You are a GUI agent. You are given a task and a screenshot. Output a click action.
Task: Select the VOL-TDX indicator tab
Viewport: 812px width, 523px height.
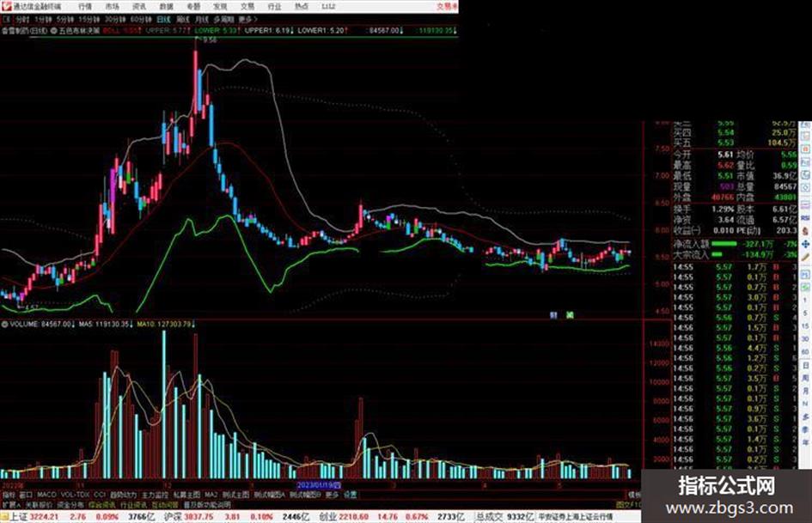pyautogui.click(x=75, y=495)
